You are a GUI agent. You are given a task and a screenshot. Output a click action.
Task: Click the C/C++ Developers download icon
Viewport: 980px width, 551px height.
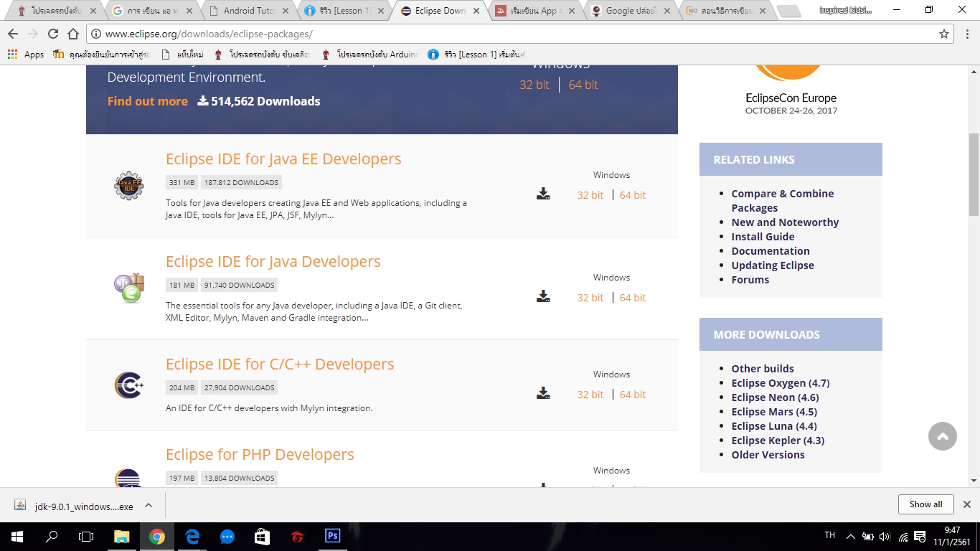pos(543,393)
